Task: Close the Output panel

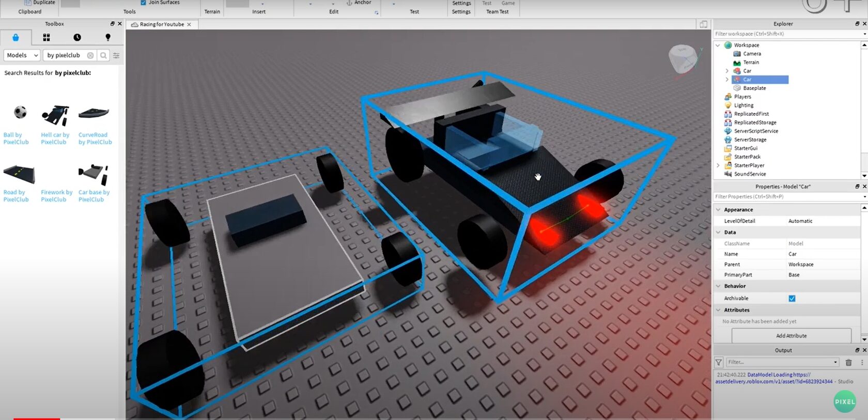Action: click(x=864, y=350)
